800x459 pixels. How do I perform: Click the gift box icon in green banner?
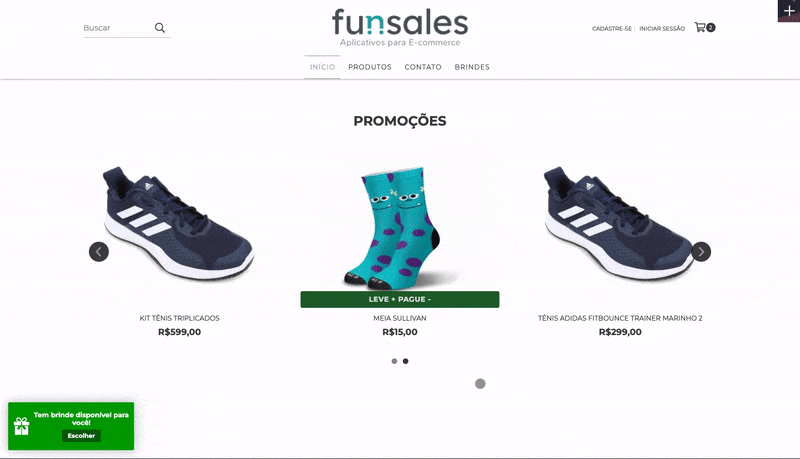[21, 426]
